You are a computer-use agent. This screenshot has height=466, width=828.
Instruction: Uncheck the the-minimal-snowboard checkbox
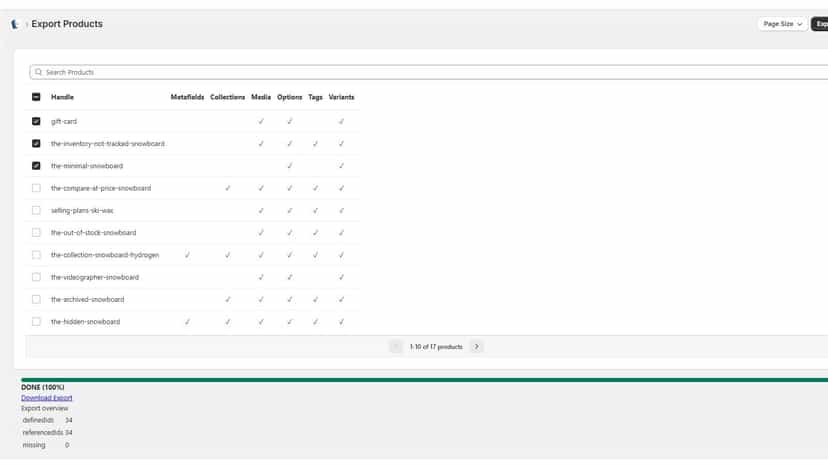tap(36, 165)
